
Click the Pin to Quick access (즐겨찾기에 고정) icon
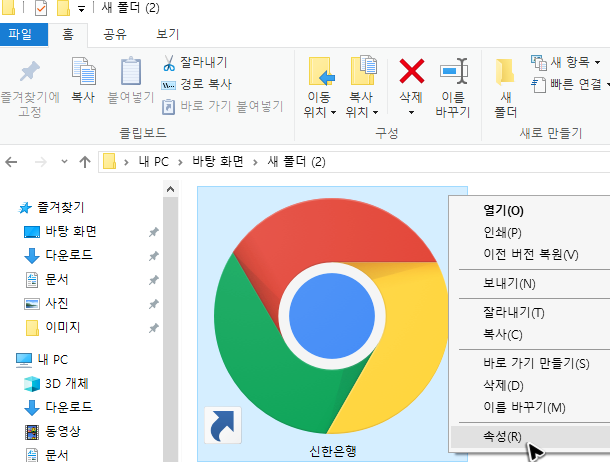coord(30,71)
